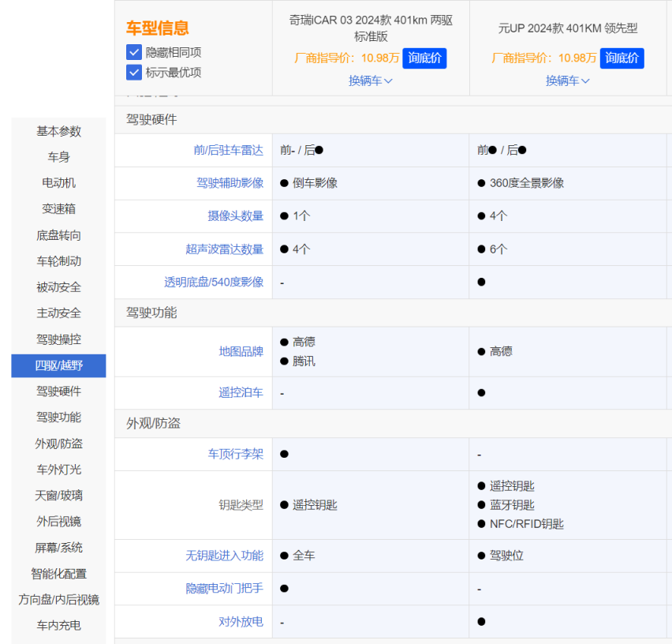Open the 摄像头数量 link
This screenshot has height=644, width=672.
pos(236,215)
